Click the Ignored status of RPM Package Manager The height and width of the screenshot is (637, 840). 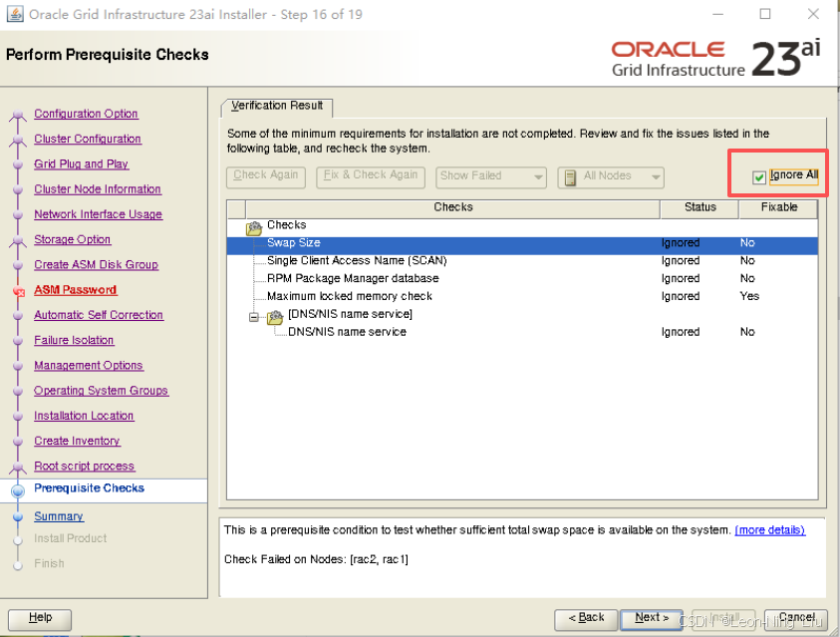[681, 278]
